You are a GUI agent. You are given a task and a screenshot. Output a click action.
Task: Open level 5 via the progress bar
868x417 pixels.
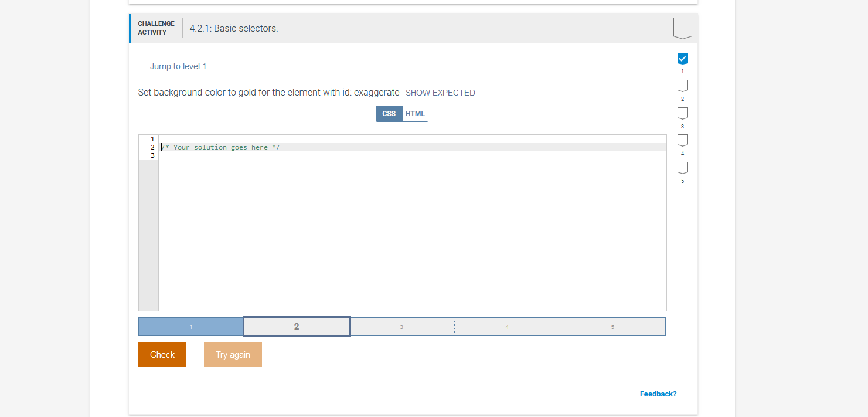tap(612, 326)
